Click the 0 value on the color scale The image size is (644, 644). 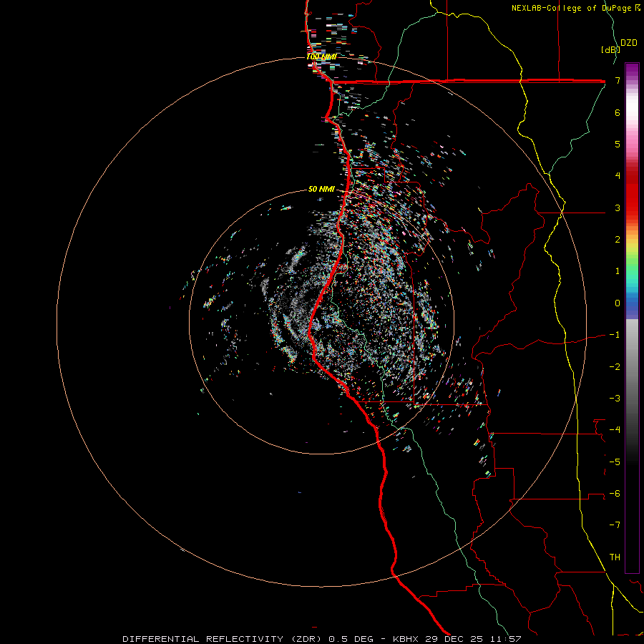tap(618, 303)
